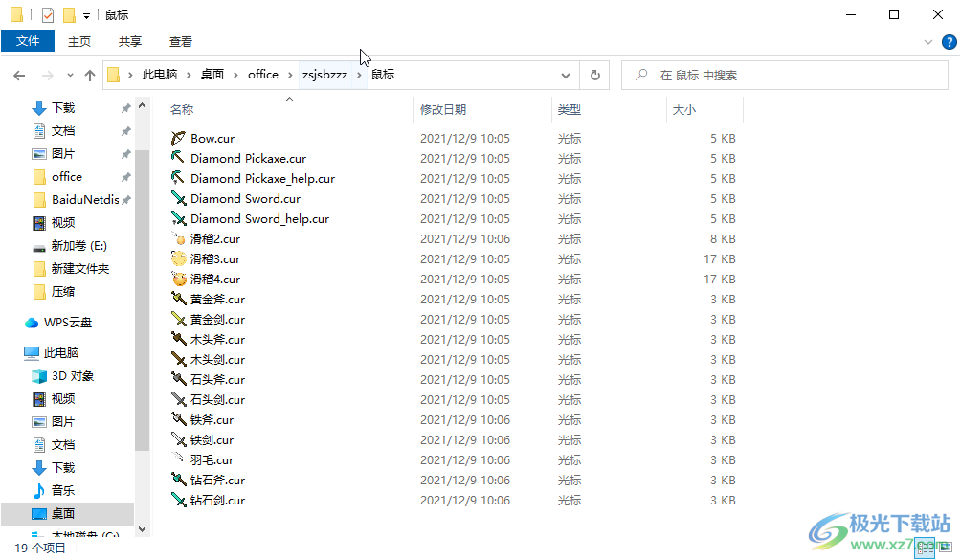Image resolution: width=961 pixels, height=560 pixels.
Task: Open recent locations dropdown arrow
Action: click(x=70, y=76)
